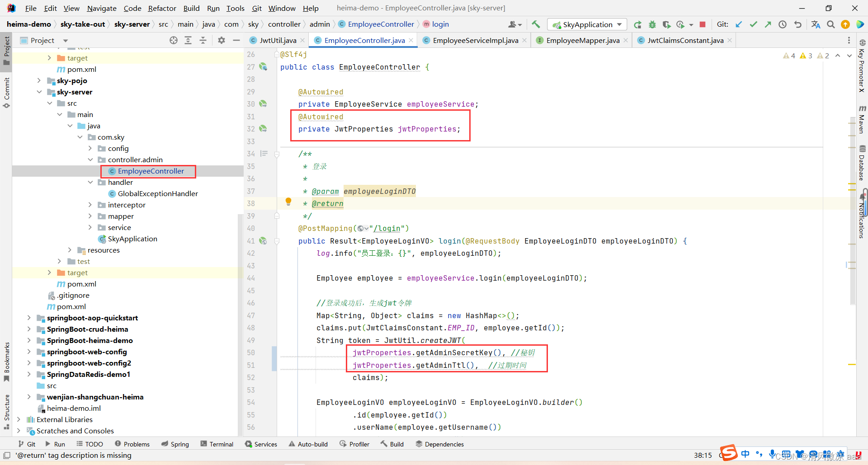The image size is (868, 465).
Task: Expand the config package
Action: tap(90, 148)
